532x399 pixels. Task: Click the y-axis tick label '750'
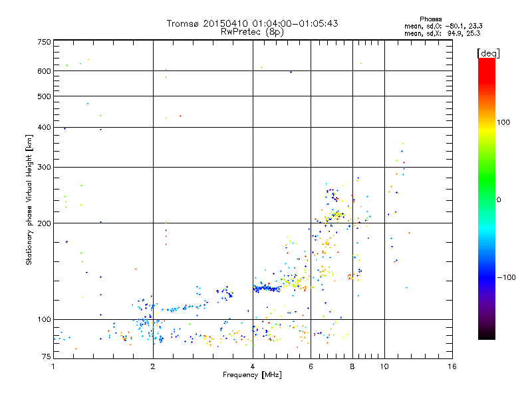click(44, 42)
